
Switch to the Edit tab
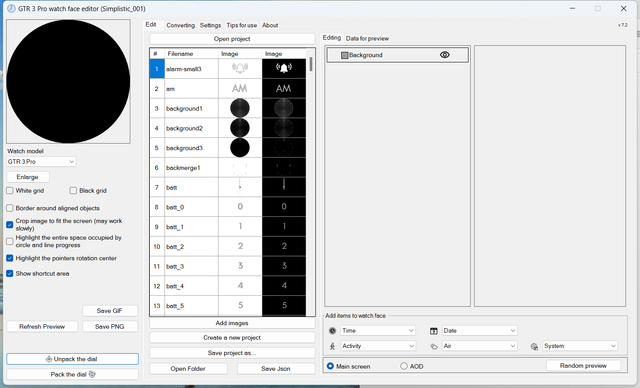151,24
